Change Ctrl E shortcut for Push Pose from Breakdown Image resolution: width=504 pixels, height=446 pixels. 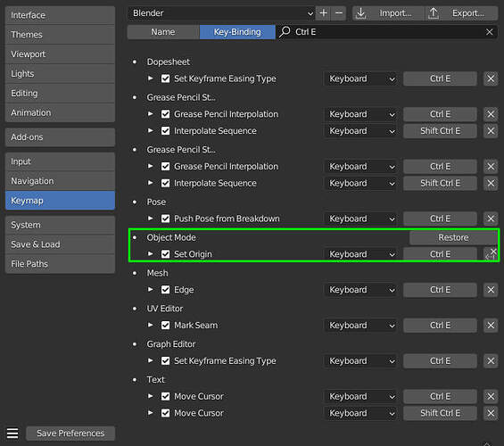pos(440,219)
